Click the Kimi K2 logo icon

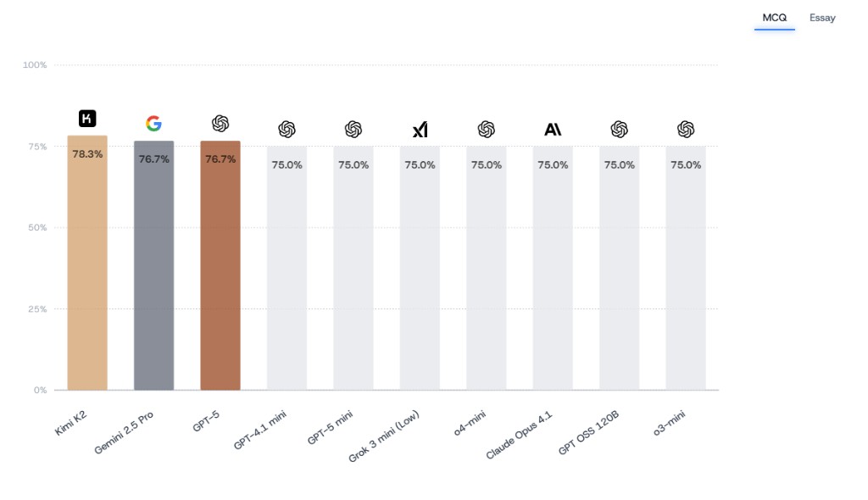point(87,119)
